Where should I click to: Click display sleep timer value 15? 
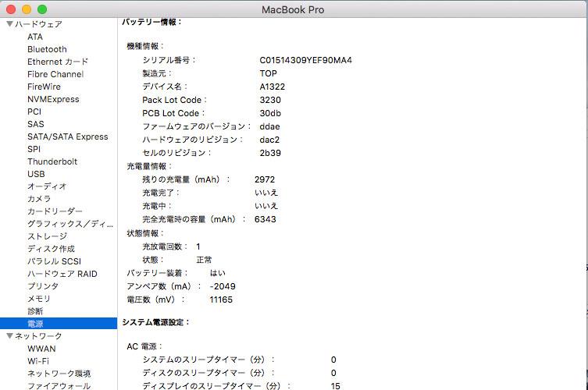click(336, 386)
